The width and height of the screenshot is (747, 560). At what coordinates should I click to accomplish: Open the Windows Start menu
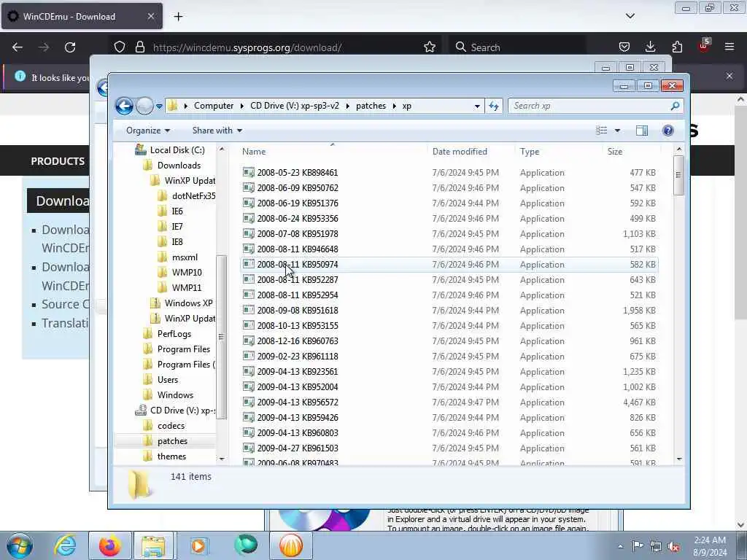point(20,545)
